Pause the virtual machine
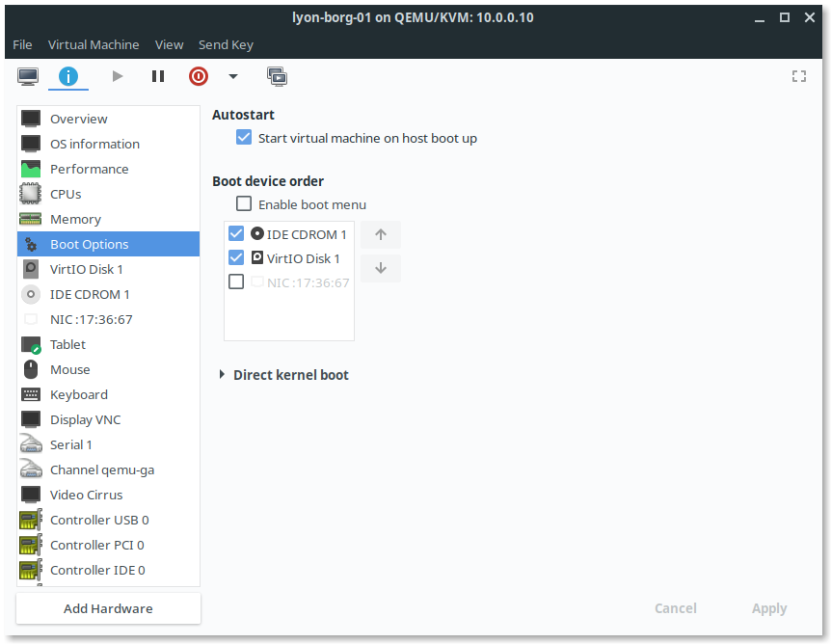This screenshot has width=831, height=644. 158,76
